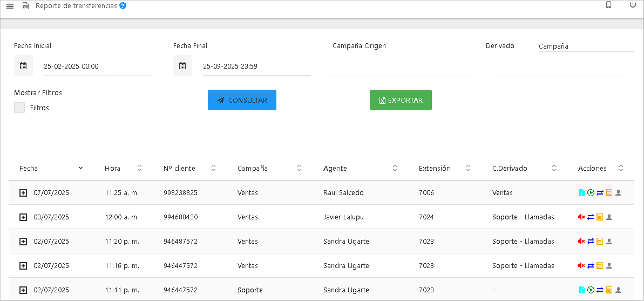Click the Reporte de transferencias title
The image size is (644, 301).
[76, 6]
